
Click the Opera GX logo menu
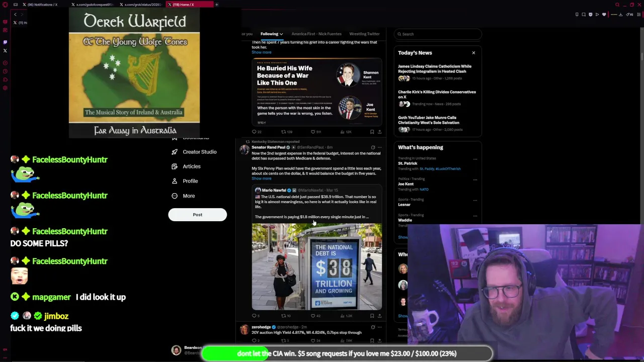[x=5, y=5]
